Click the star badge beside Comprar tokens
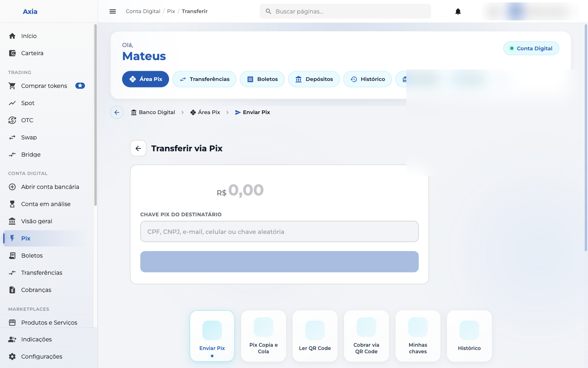 (80, 86)
